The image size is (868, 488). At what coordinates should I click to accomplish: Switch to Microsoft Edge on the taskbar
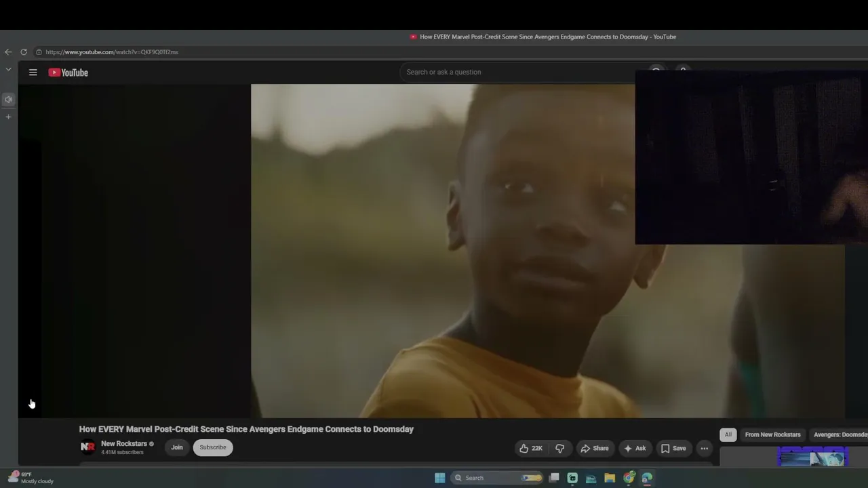coord(647,478)
